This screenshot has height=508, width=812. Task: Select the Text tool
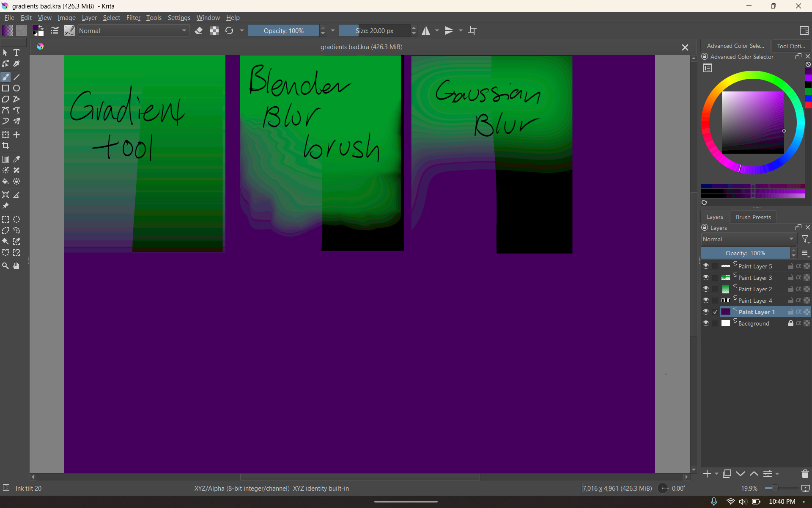click(x=16, y=52)
